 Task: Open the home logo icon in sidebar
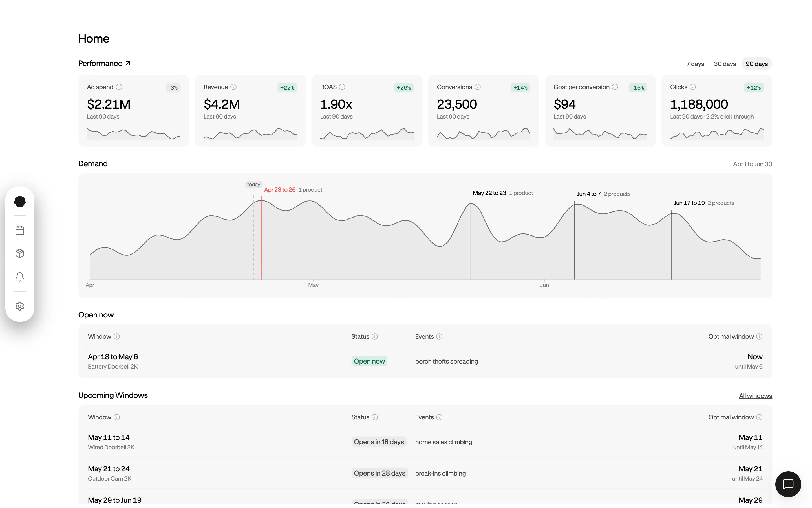20,201
